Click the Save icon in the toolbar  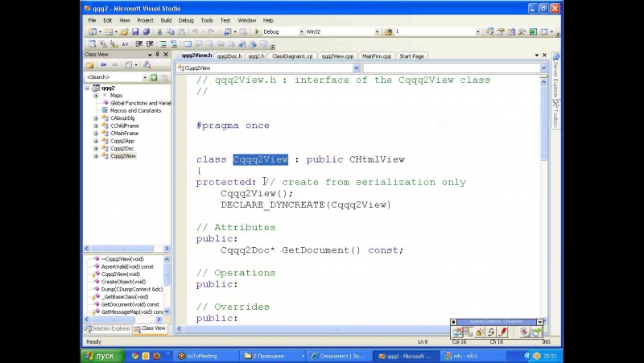(135, 32)
